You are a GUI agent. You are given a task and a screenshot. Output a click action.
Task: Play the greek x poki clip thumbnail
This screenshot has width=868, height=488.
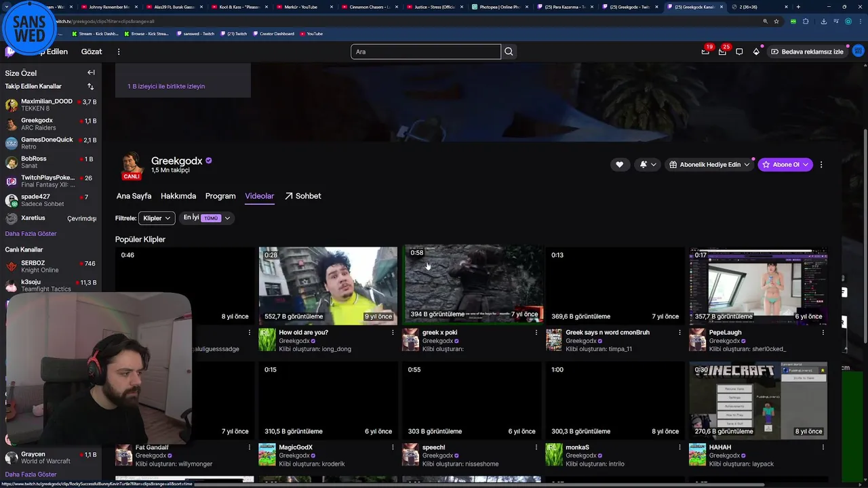point(473,284)
